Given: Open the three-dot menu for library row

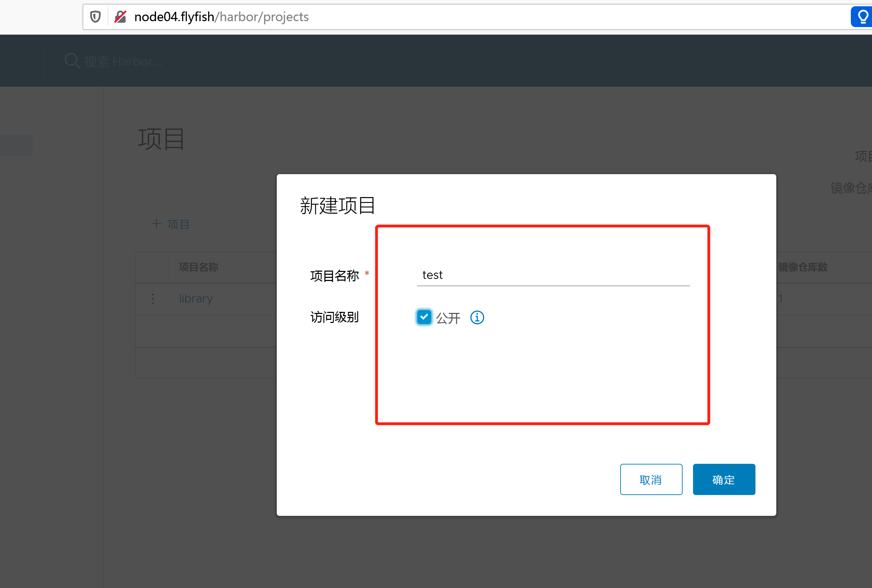Looking at the screenshot, I should [x=153, y=299].
